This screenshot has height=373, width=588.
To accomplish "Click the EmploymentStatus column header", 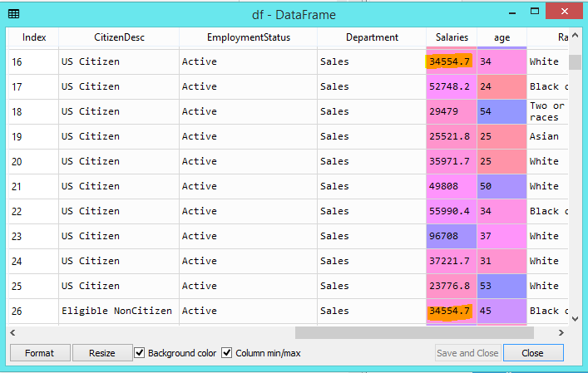I will tap(247, 37).
